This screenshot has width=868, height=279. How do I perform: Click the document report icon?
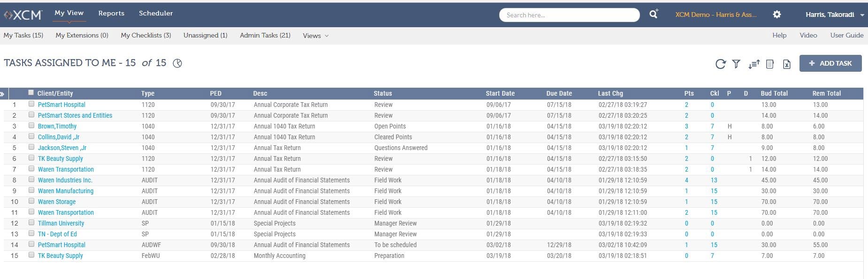tap(770, 64)
